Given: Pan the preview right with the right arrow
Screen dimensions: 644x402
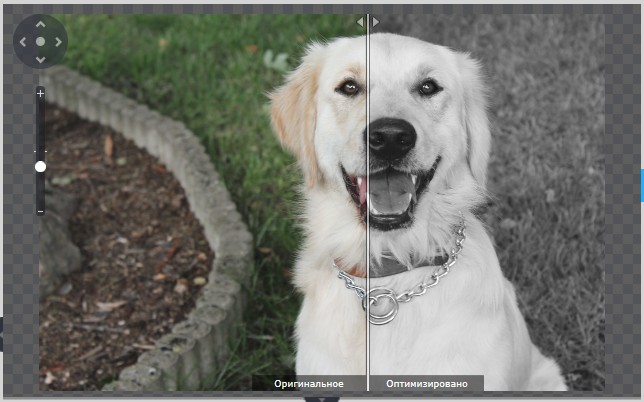Looking at the screenshot, I should click(x=58, y=42).
